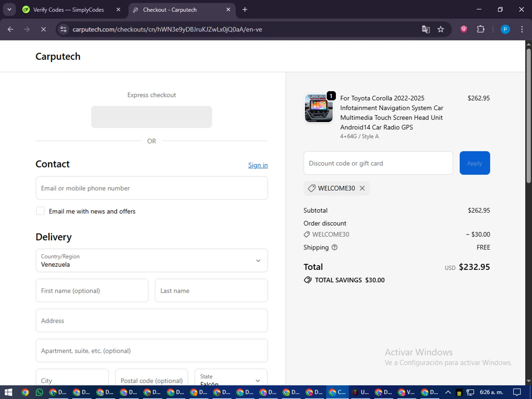
Task: Open the uBlock shield extension icon
Action: (464, 29)
